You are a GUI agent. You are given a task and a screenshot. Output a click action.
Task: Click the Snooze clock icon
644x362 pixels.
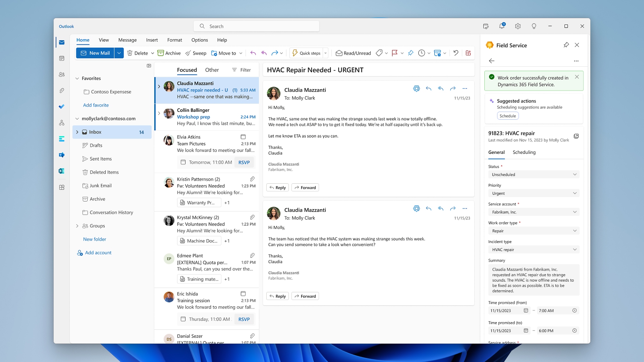(421, 53)
